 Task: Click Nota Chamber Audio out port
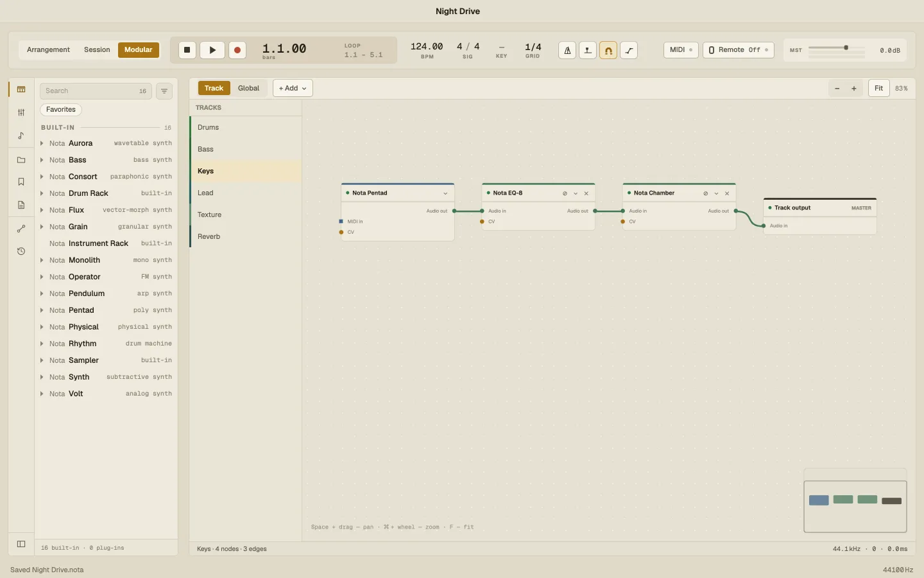[x=736, y=211]
